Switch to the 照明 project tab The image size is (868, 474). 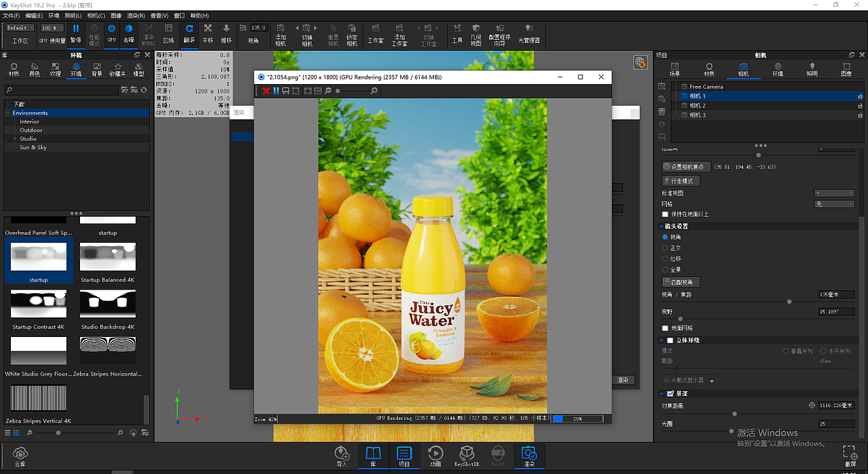812,70
